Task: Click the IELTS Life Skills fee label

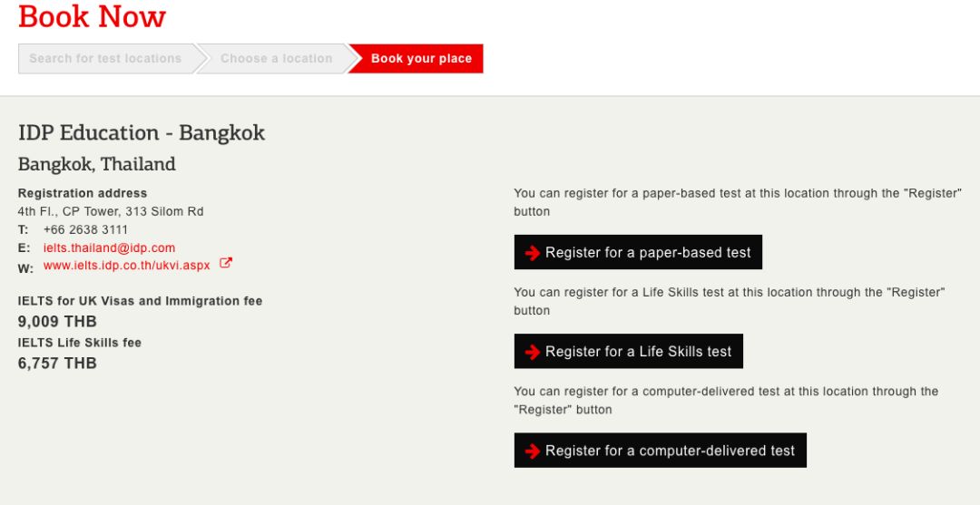Action: (79, 343)
